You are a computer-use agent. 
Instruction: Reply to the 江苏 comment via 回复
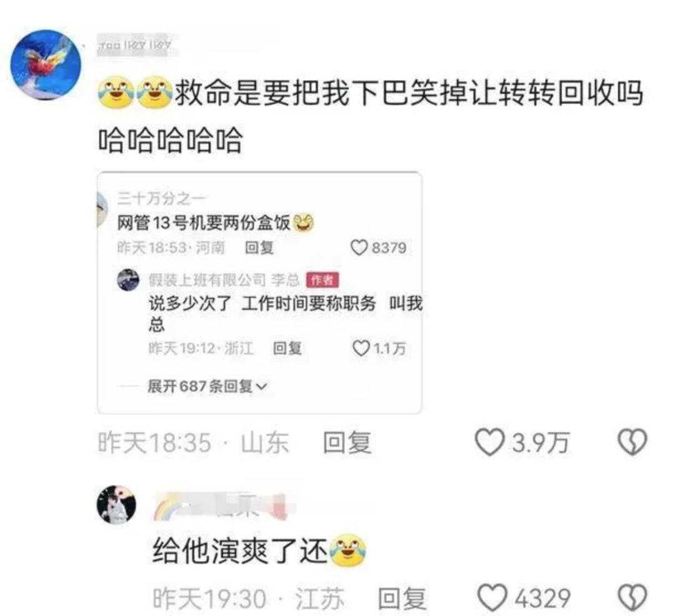[402, 599]
